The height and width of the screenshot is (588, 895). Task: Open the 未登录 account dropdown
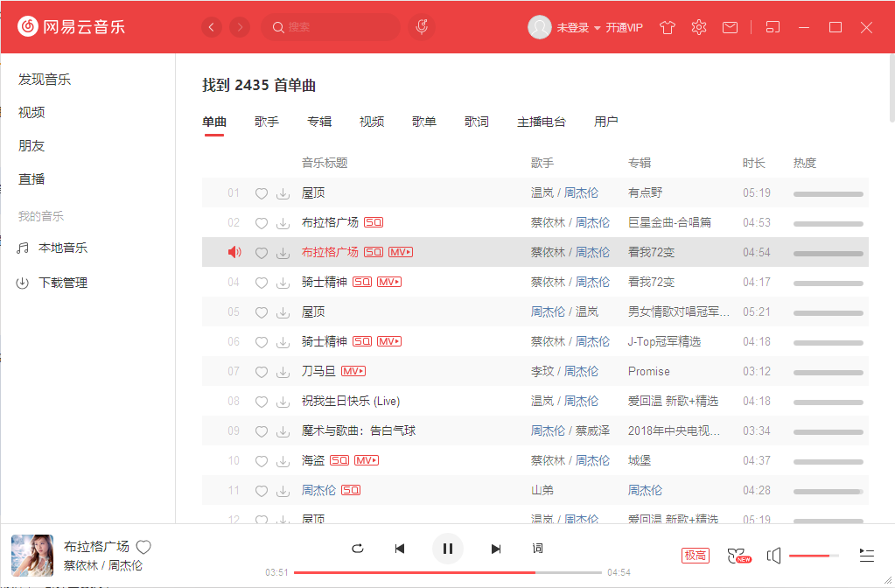point(577,27)
